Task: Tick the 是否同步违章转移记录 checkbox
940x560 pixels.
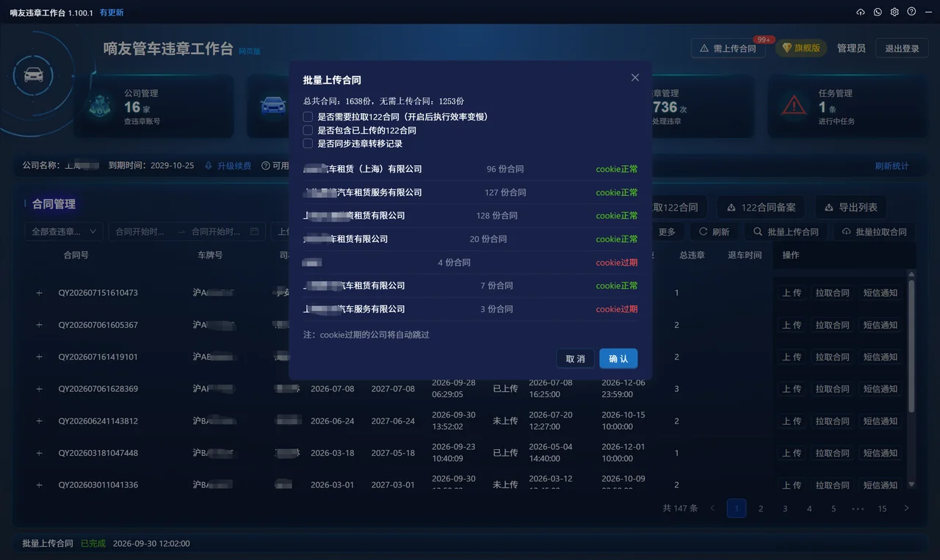Action: coord(308,144)
